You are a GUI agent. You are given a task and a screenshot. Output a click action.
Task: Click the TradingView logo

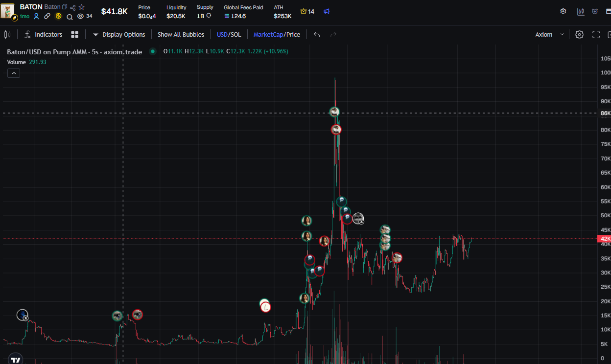point(15,359)
